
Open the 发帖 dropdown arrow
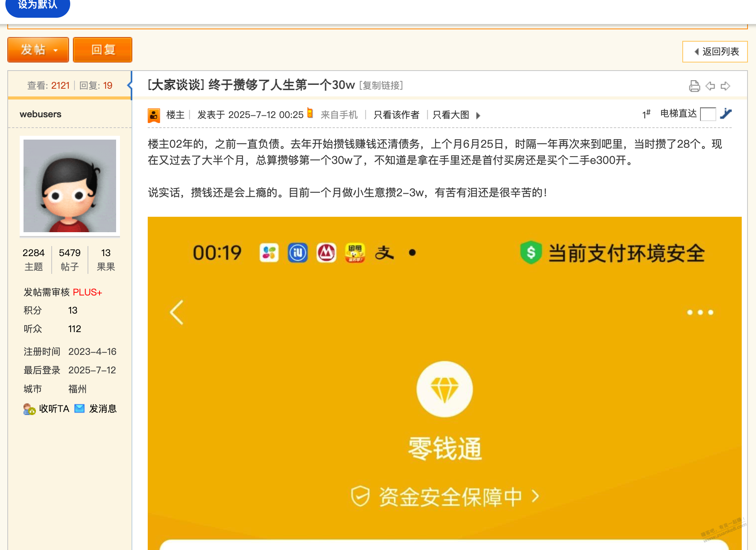click(x=56, y=50)
